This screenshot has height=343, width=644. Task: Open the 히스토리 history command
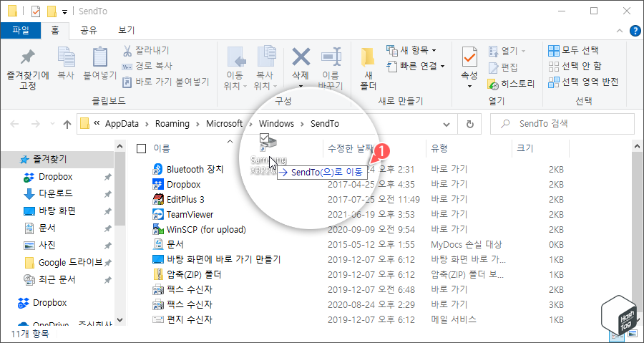[511, 84]
